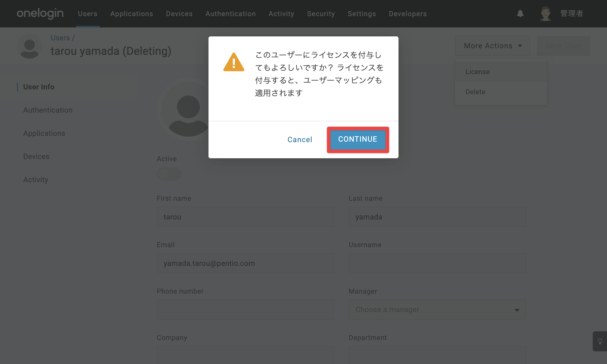Open the Developers top navigation menu
The height and width of the screenshot is (364, 607).
(x=408, y=14)
